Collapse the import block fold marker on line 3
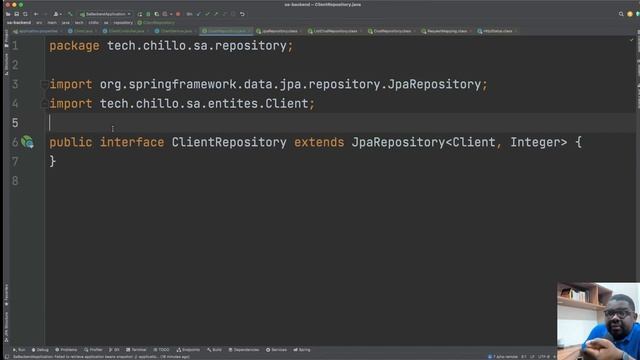Viewport: 640px width, 360px height. 44,84
